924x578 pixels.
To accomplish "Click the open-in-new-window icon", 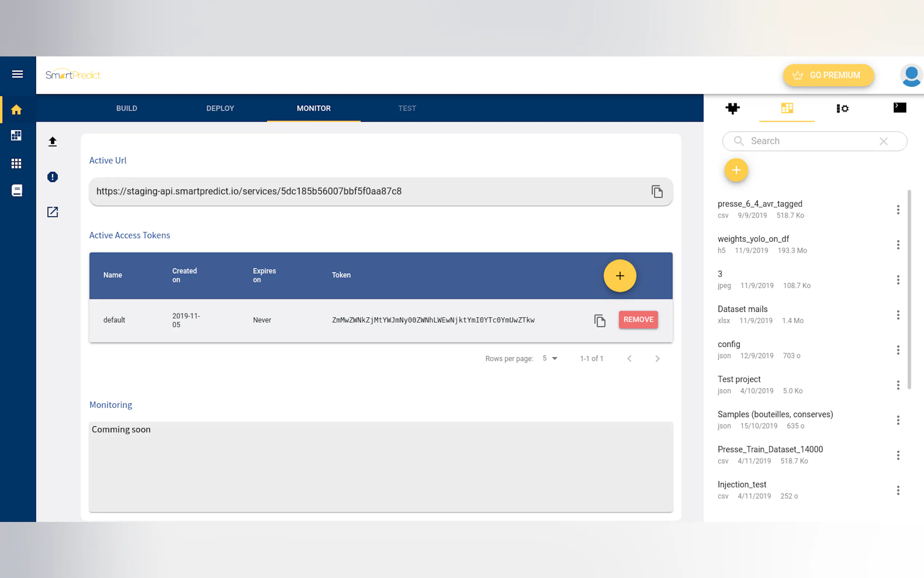I will [52, 212].
